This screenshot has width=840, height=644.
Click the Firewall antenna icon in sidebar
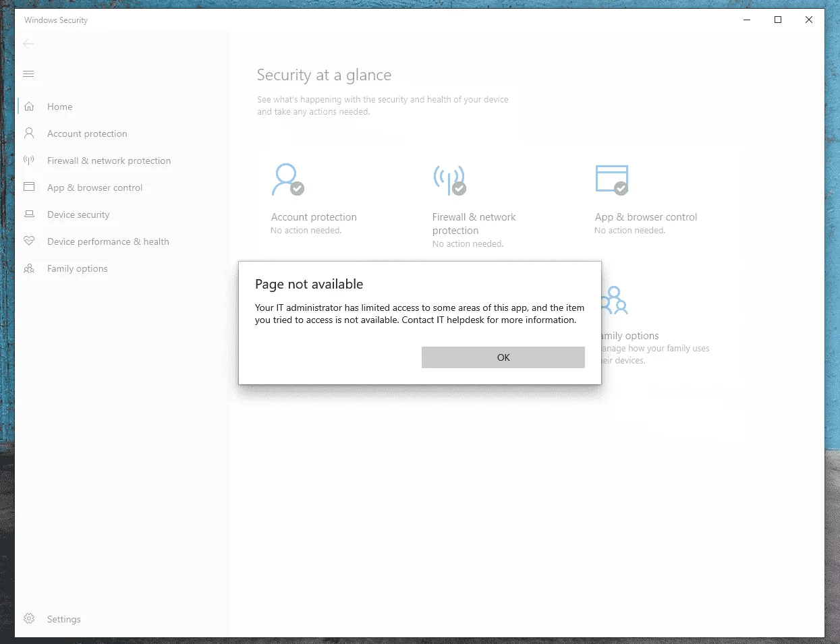coord(29,160)
